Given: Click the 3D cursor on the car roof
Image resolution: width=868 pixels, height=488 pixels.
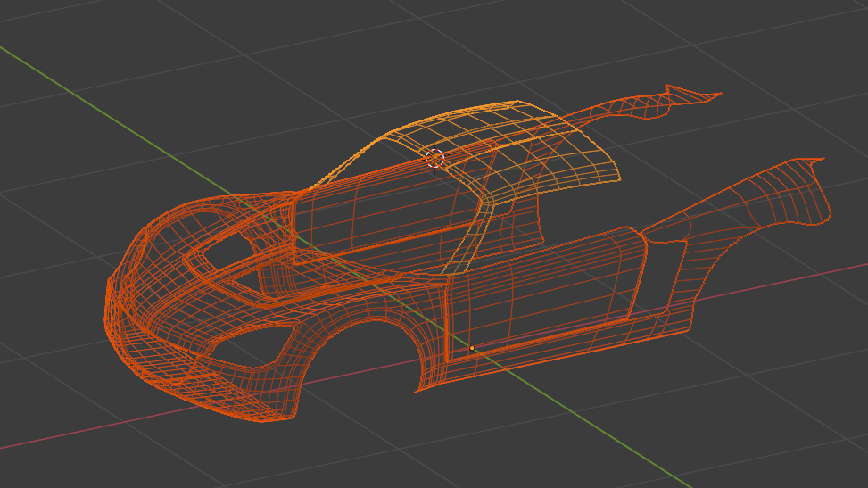Looking at the screenshot, I should [435, 159].
